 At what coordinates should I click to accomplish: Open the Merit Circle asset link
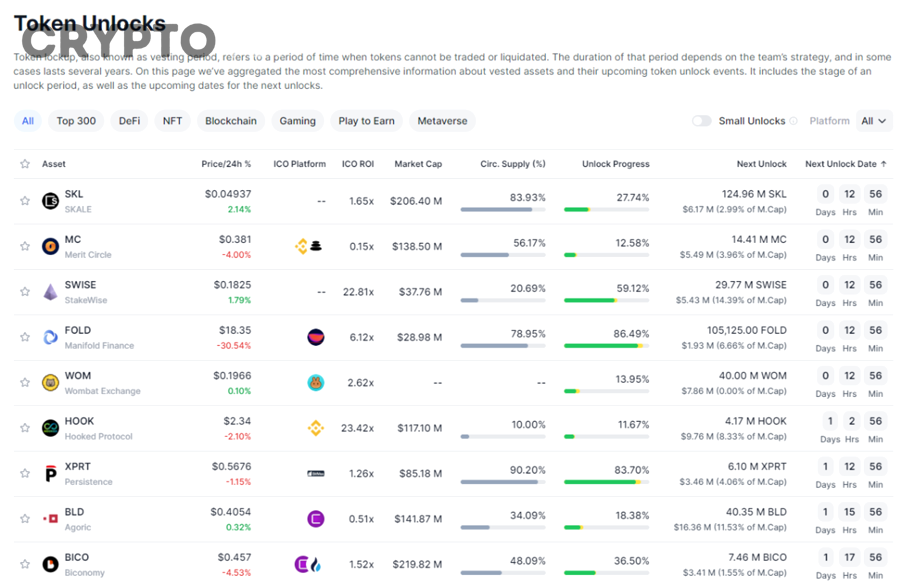[88, 254]
